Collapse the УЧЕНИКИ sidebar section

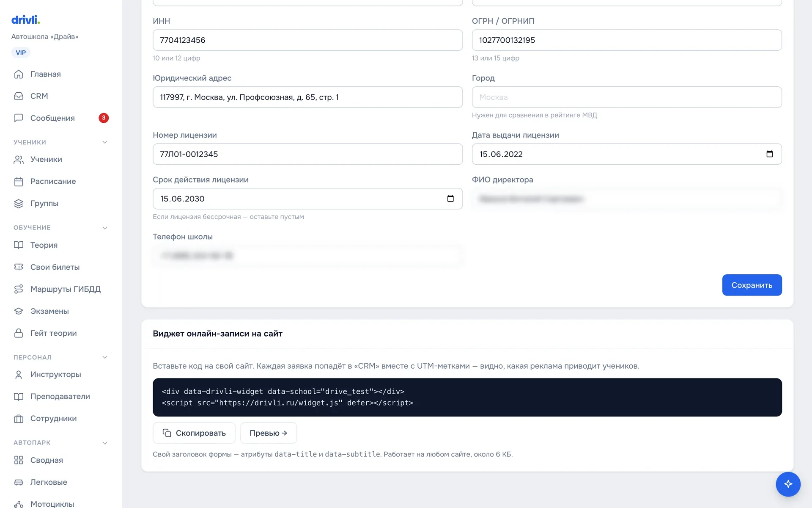105,142
